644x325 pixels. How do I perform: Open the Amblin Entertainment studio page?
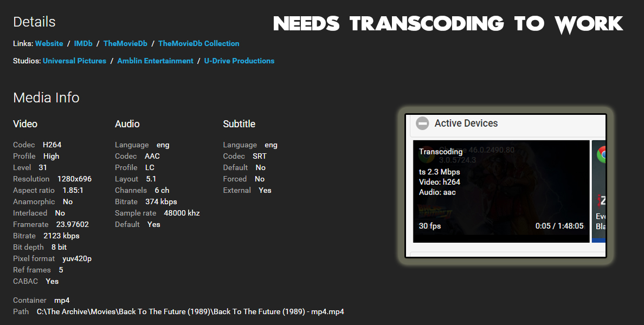pos(155,61)
